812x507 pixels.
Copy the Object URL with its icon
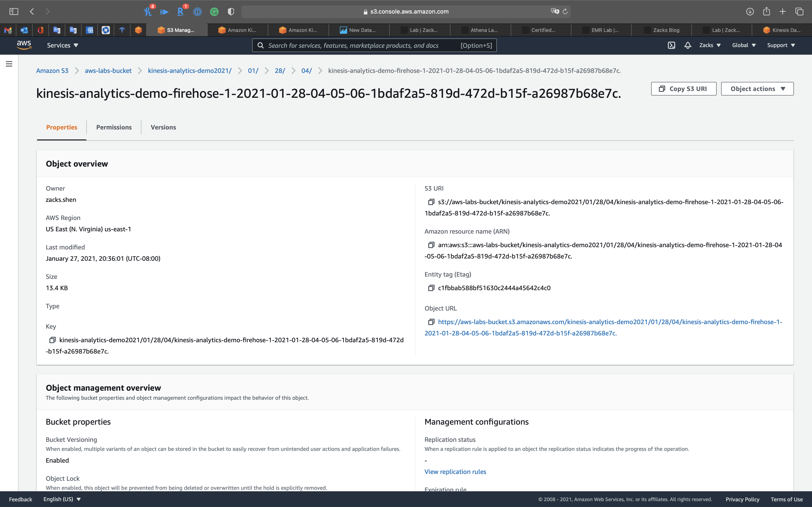click(x=431, y=322)
